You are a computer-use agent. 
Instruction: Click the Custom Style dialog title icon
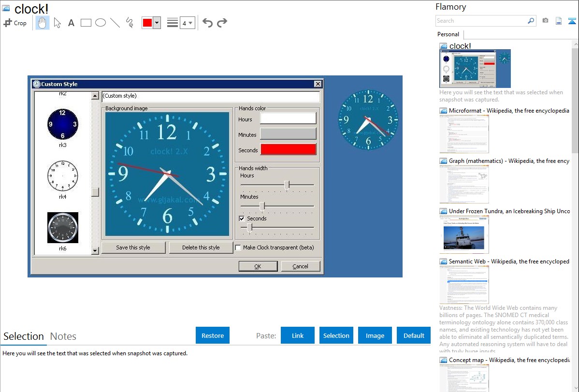36,84
